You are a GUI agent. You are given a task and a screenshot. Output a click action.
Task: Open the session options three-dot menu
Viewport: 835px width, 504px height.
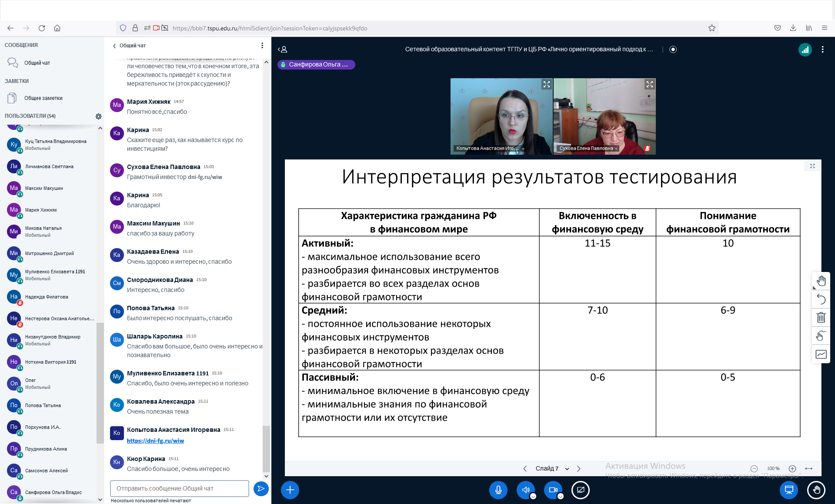[x=822, y=50]
